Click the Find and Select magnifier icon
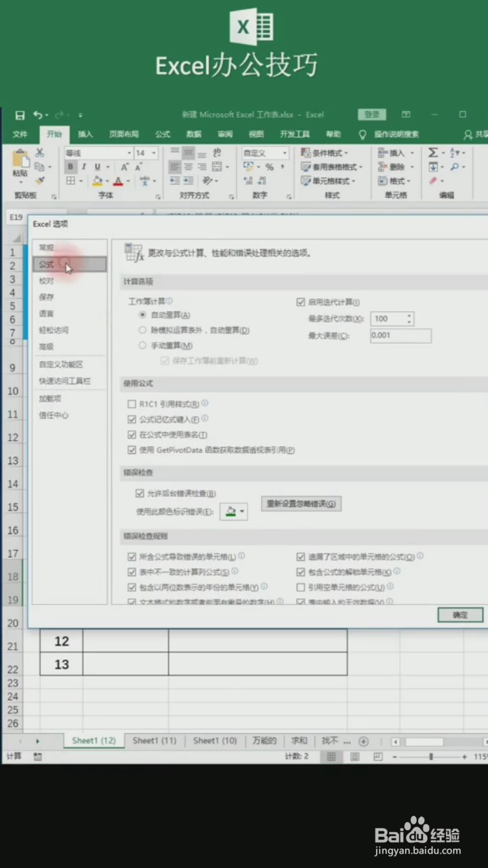 click(x=454, y=167)
